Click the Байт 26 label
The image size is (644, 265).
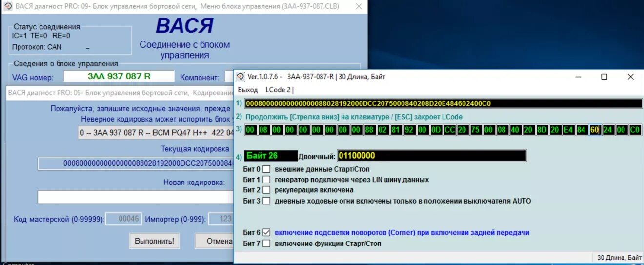[x=271, y=156]
